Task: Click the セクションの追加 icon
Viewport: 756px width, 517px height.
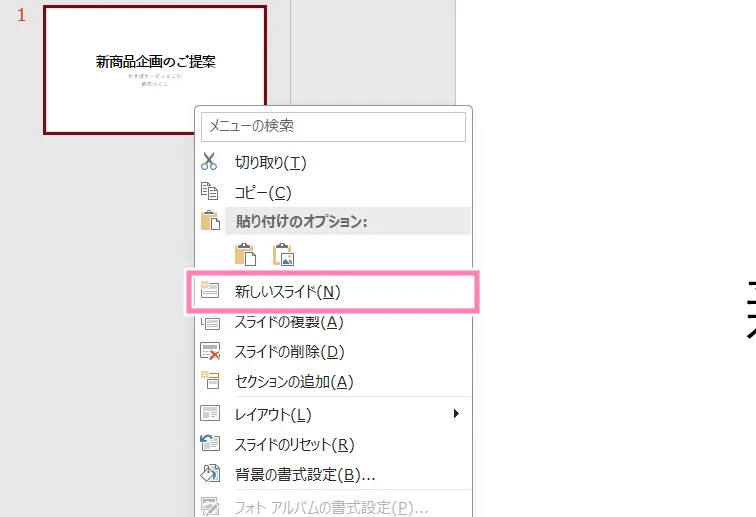Action: [209, 382]
